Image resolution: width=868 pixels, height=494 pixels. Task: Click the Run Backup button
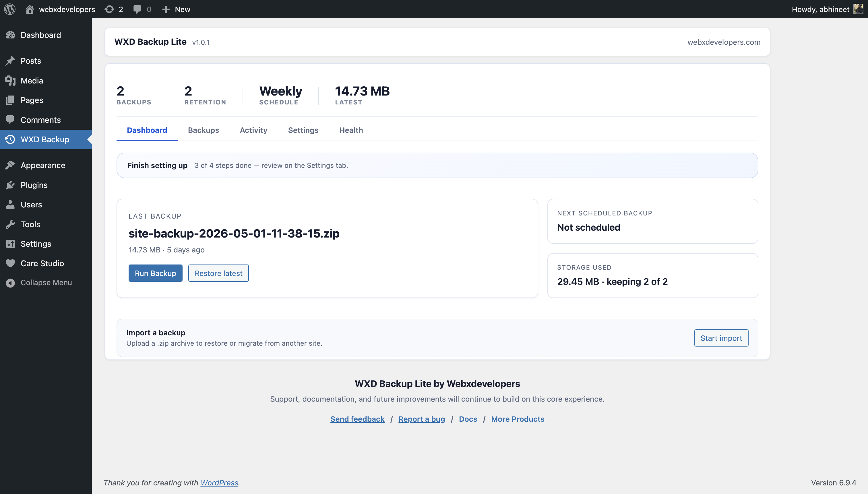[156, 273]
